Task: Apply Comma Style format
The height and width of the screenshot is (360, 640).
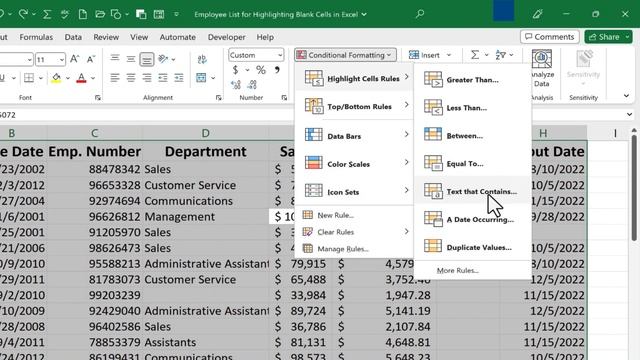Action: [277, 70]
